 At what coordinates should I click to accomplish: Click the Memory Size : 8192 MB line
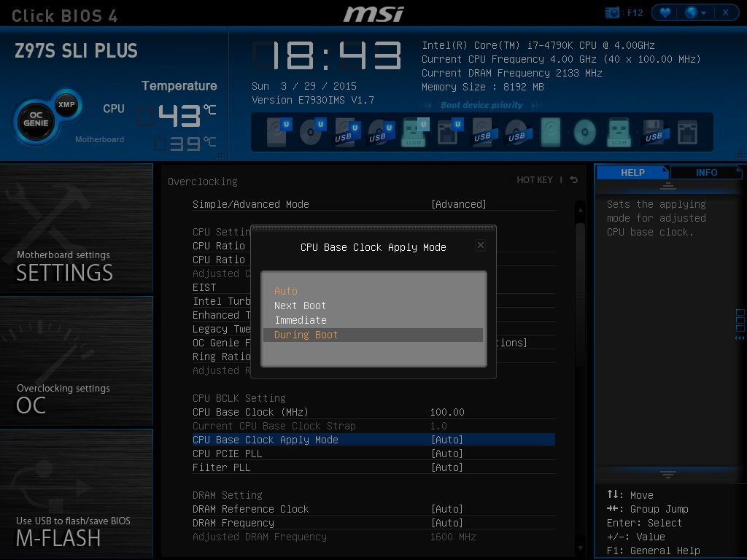coord(483,87)
